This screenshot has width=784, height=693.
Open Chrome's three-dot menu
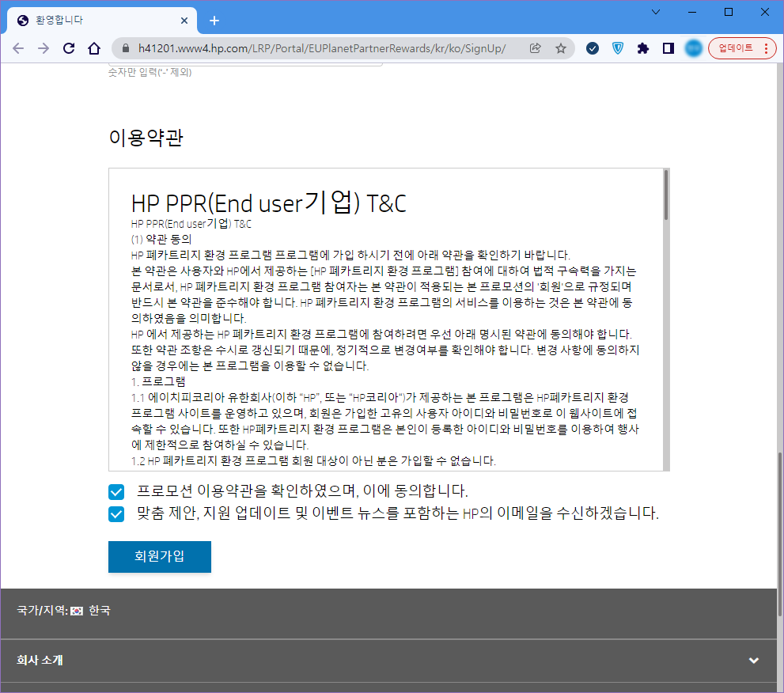(x=766, y=48)
